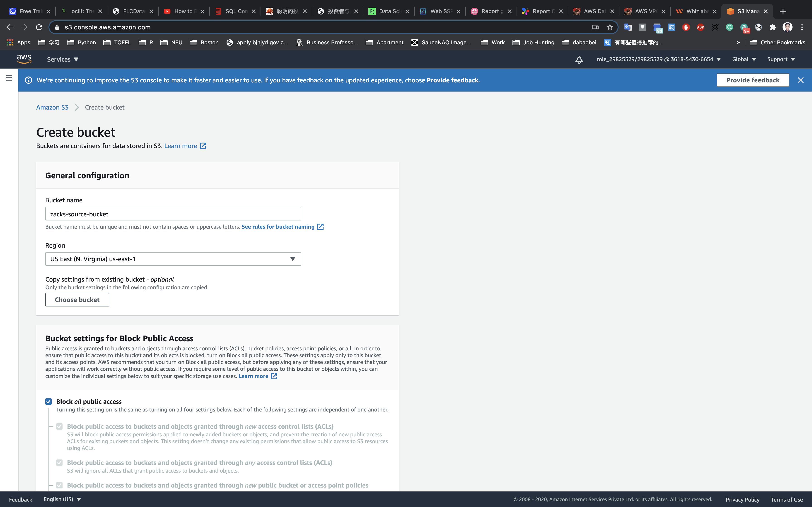Click into the Bucket name field
Image resolution: width=812 pixels, height=507 pixels.
click(173, 214)
